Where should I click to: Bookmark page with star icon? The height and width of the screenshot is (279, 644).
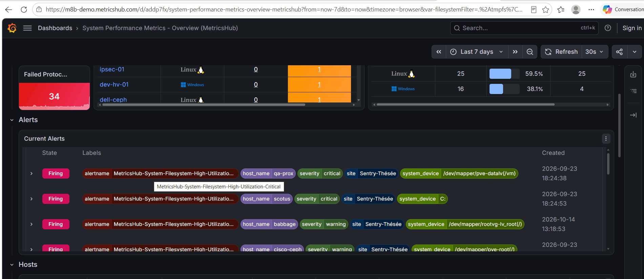coord(545,9)
